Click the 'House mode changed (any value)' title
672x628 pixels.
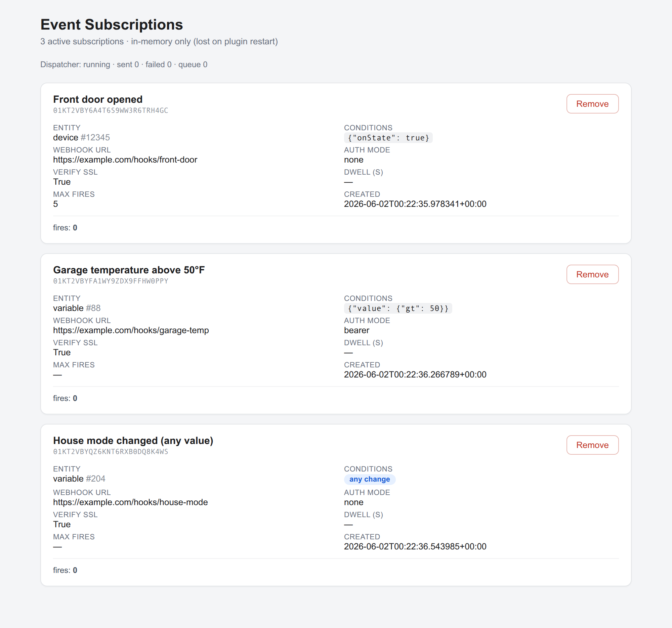click(133, 441)
